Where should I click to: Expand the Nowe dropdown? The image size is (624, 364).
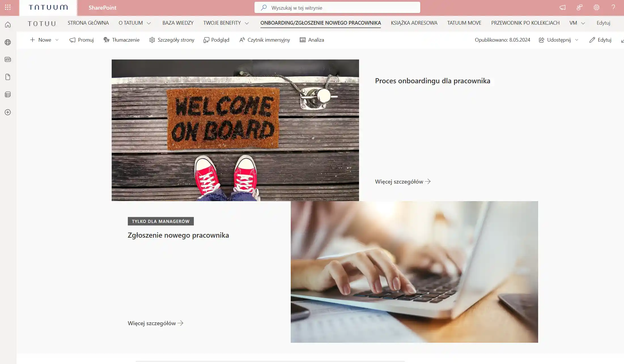pyautogui.click(x=57, y=40)
